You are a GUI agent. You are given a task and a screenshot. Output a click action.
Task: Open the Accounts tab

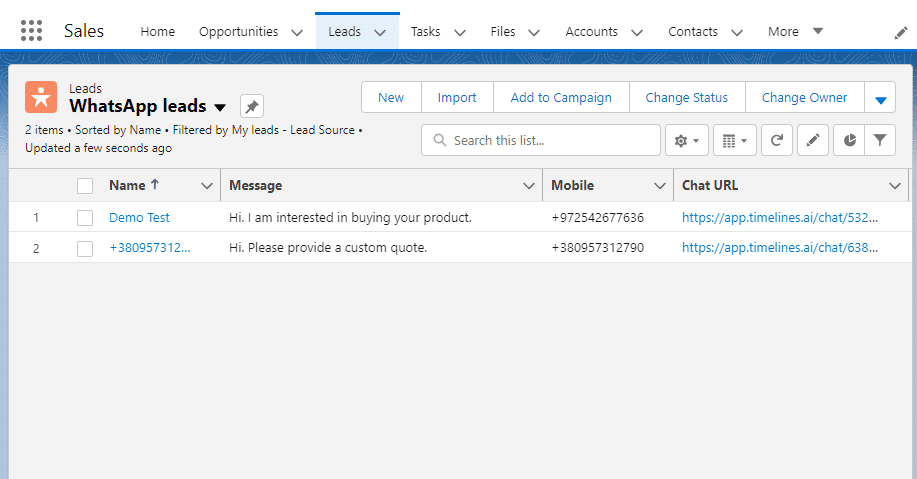click(x=591, y=32)
